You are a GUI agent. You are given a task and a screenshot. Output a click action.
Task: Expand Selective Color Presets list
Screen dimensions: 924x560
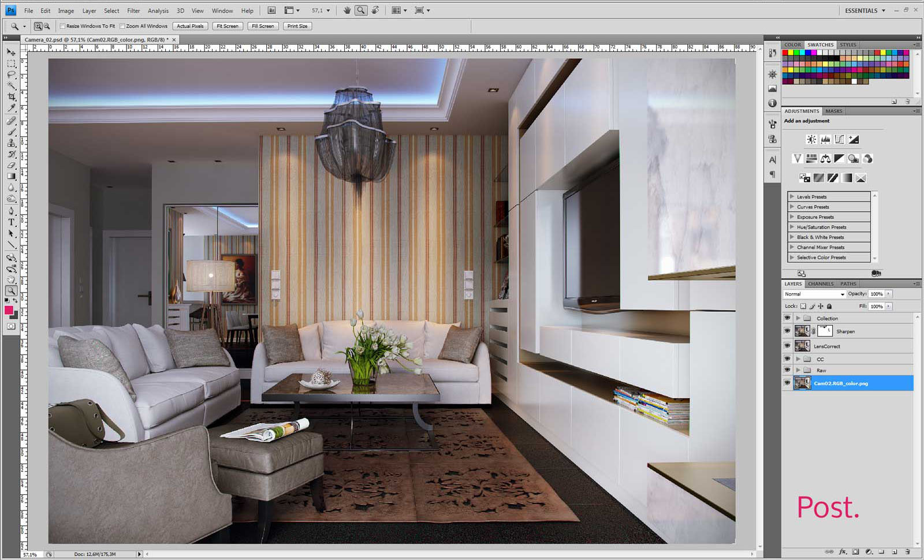click(x=792, y=257)
